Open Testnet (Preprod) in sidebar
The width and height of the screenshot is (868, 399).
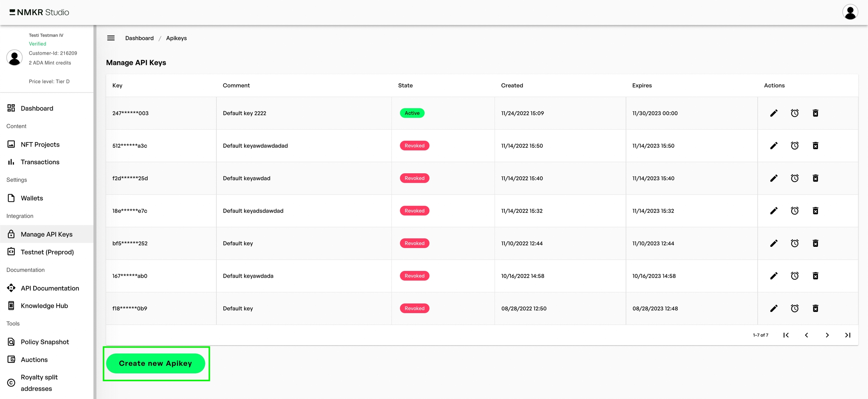tap(47, 252)
